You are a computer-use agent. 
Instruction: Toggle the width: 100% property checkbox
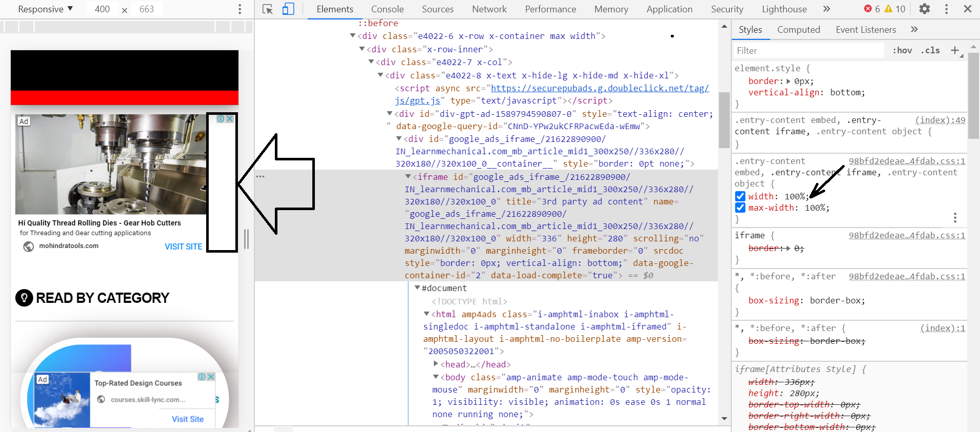[740, 196]
